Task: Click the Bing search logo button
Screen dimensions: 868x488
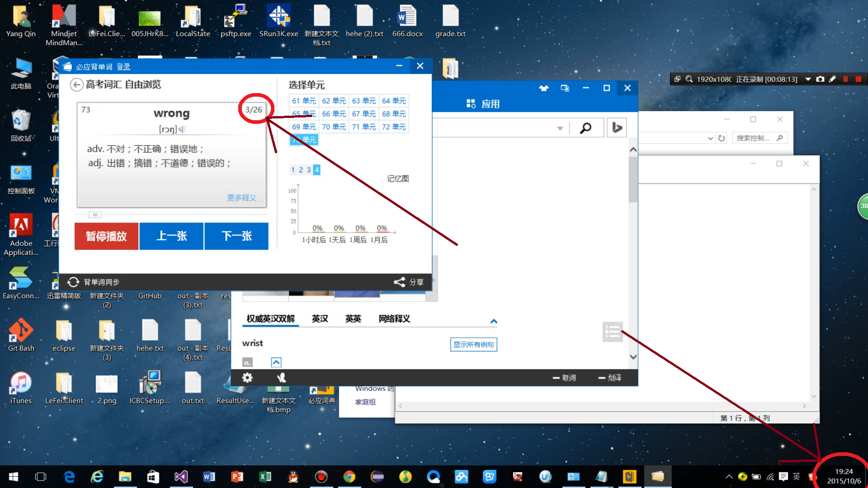Action: point(617,128)
